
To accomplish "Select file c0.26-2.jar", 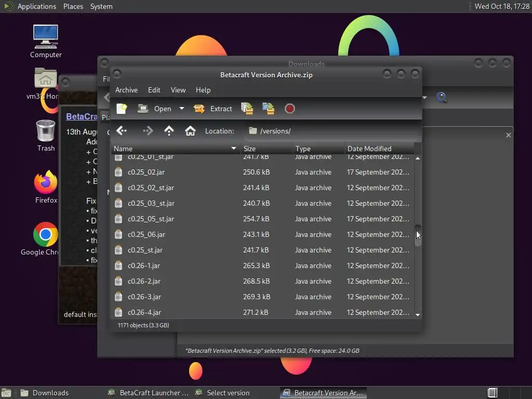I will click(x=262, y=281).
